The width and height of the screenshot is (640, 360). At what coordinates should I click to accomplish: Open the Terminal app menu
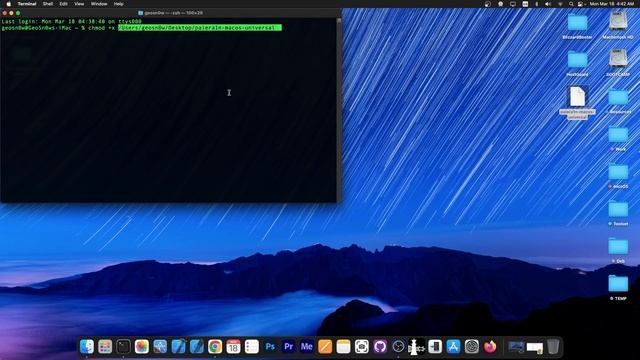tap(27, 4)
